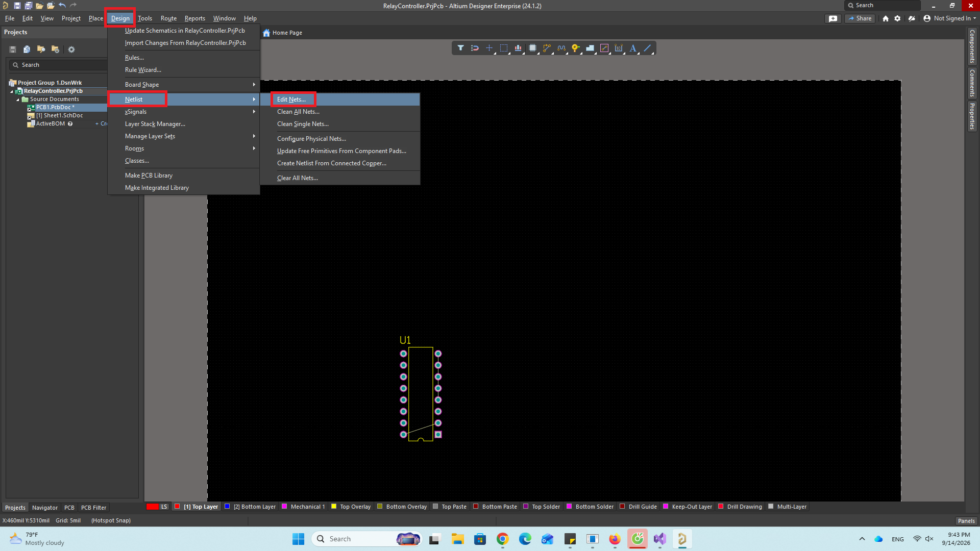
Task: Select the Place String text tool
Action: coord(633,48)
